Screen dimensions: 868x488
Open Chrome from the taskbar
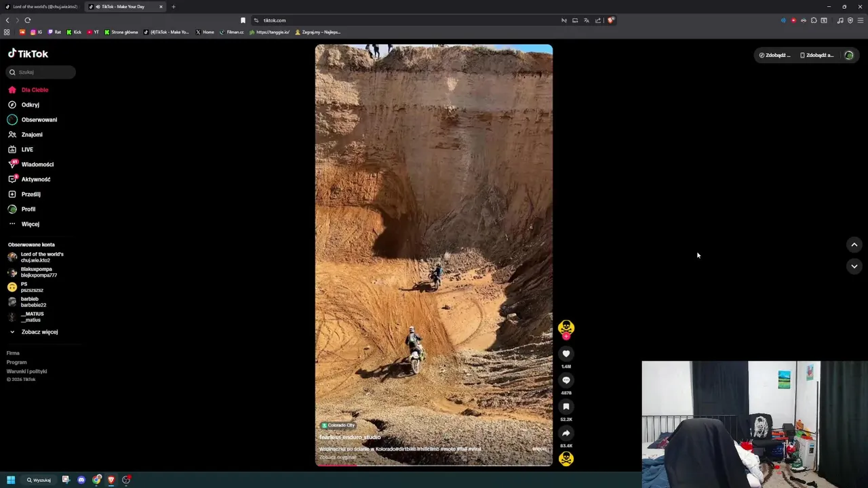point(97,480)
